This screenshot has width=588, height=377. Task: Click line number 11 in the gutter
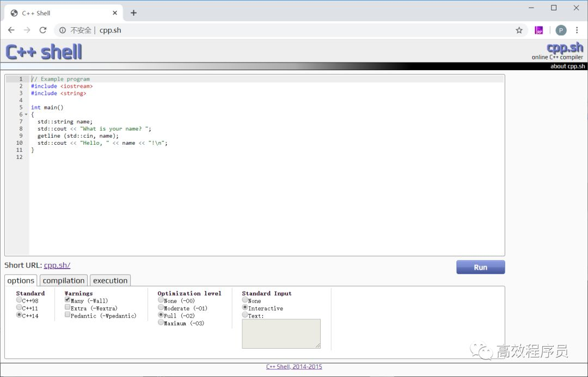[x=20, y=150]
